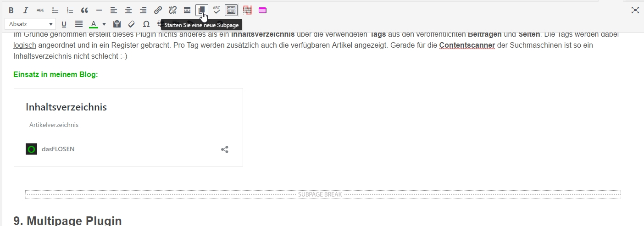Toggle italic formatting

click(x=26, y=10)
